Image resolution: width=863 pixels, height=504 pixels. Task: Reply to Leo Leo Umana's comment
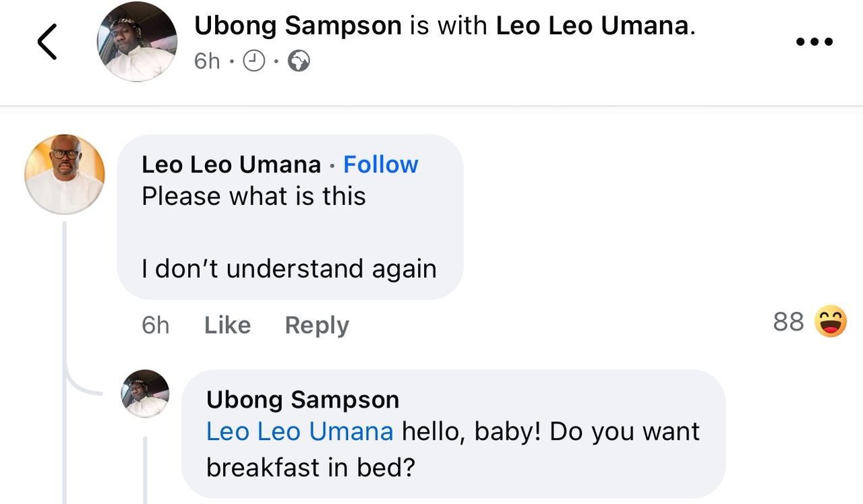[x=317, y=325]
